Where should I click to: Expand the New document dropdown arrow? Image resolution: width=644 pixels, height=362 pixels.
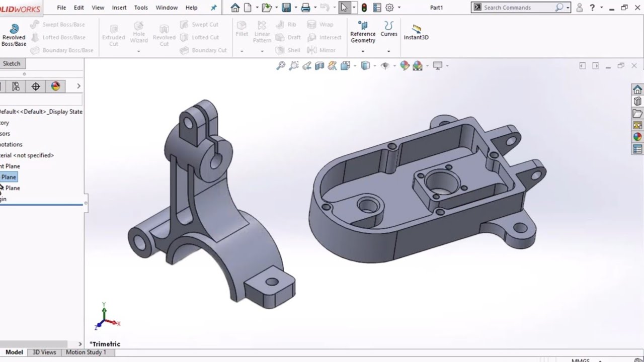click(x=256, y=8)
